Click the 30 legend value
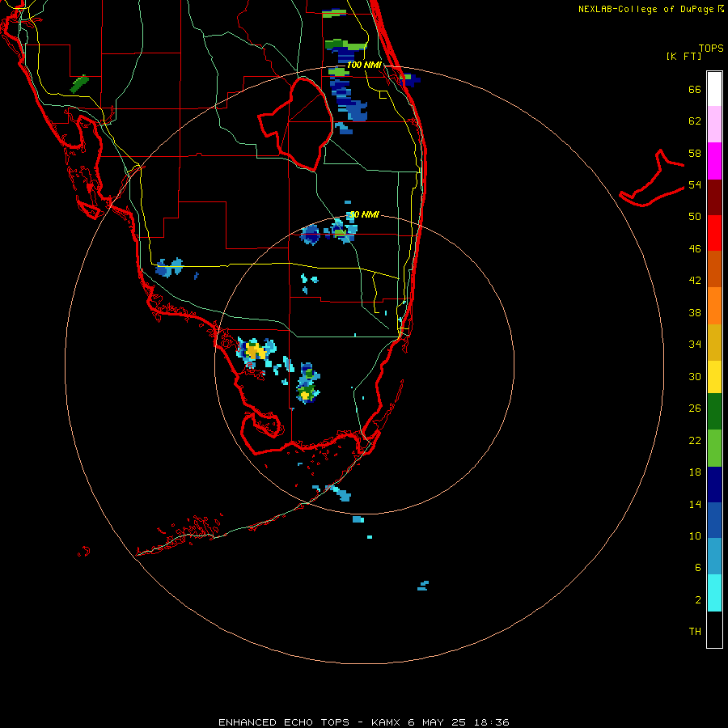Screen dimensions: 728x728 click(x=695, y=376)
